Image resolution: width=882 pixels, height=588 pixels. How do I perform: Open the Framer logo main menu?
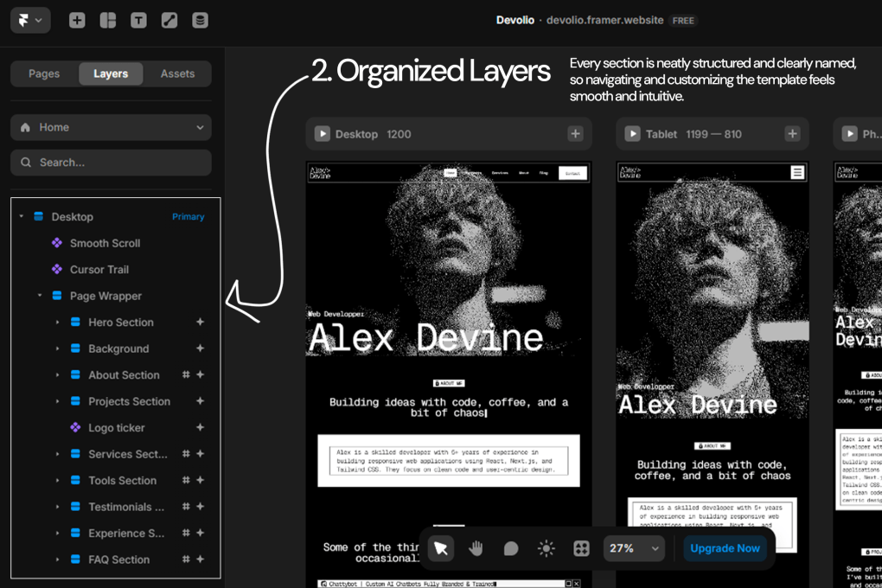coord(30,20)
